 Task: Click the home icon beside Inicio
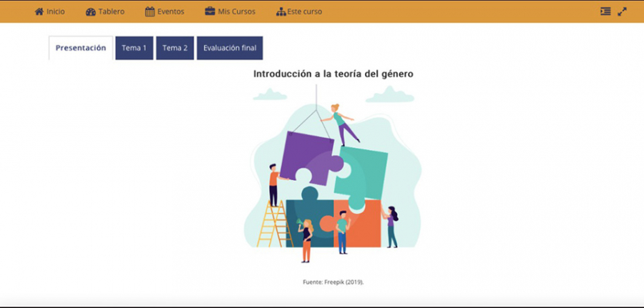pos(39,11)
